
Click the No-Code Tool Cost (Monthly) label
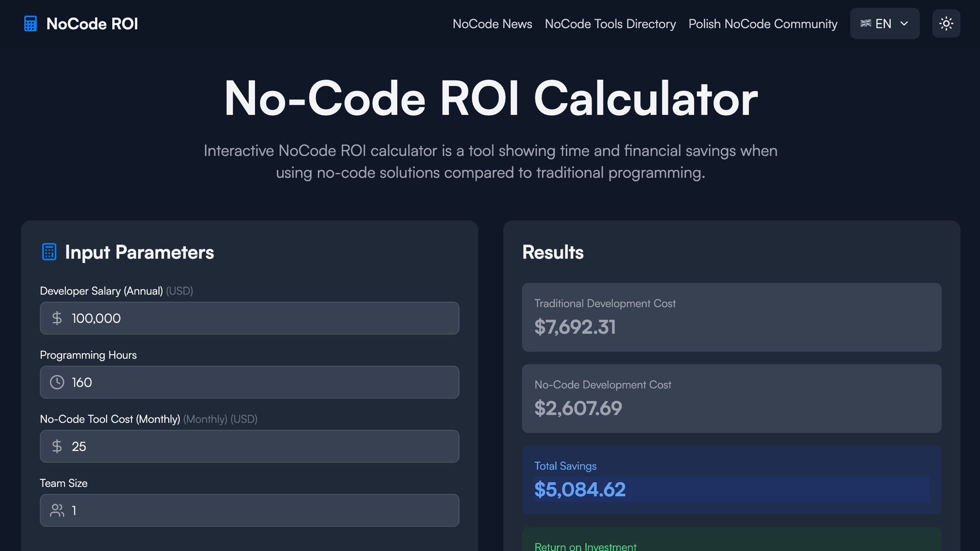(x=110, y=419)
